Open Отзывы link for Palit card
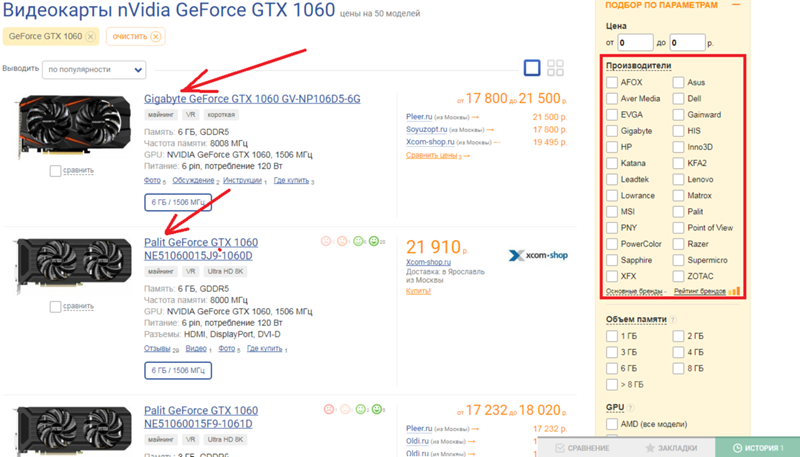Image resolution: width=800 pixels, height=457 pixels. coord(157,348)
